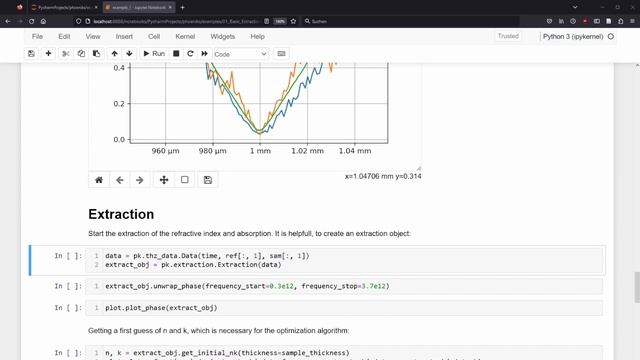
Task: Open the Help menu
Action: tap(258, 36)
